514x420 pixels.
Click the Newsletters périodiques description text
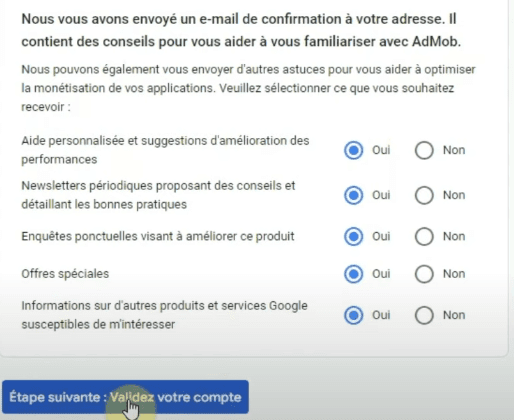coord(158,195)
